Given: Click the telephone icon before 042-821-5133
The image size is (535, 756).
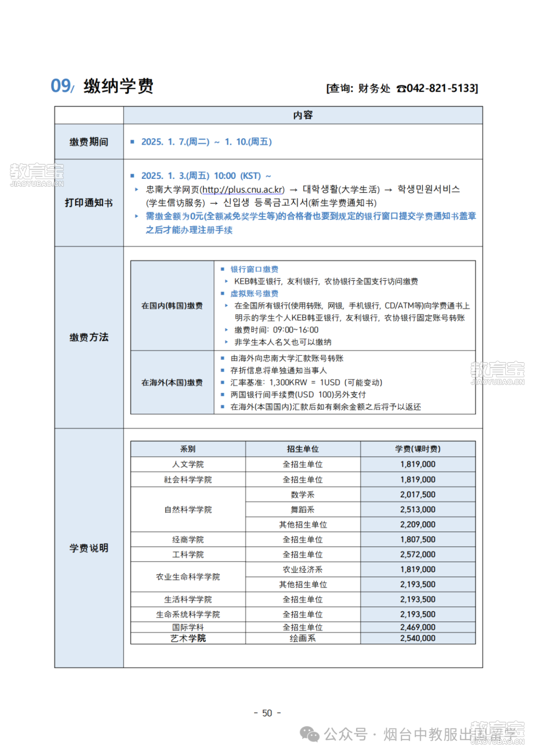Looking at the screenshot, I should pyautogui.click(x=401, y=89).
